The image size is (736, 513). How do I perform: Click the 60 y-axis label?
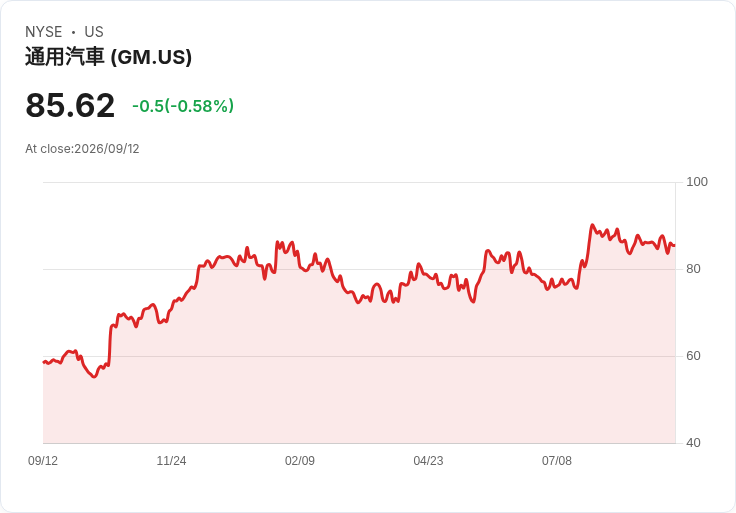[x=693, y=356]
